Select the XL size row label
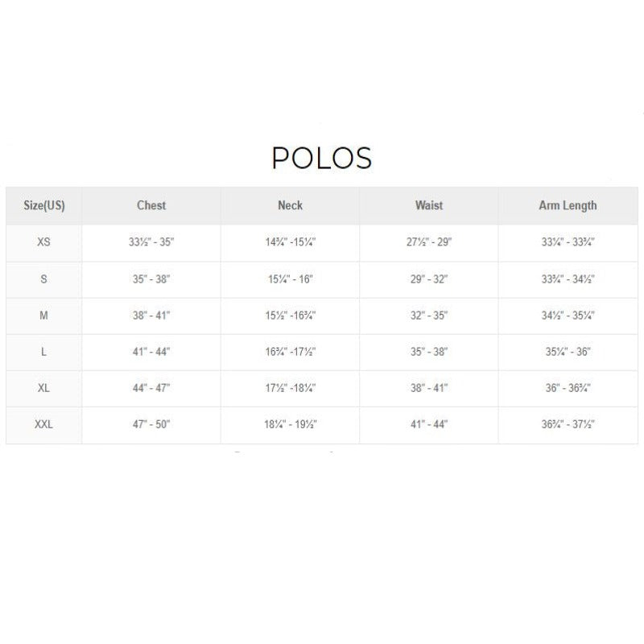 (44, 388)
